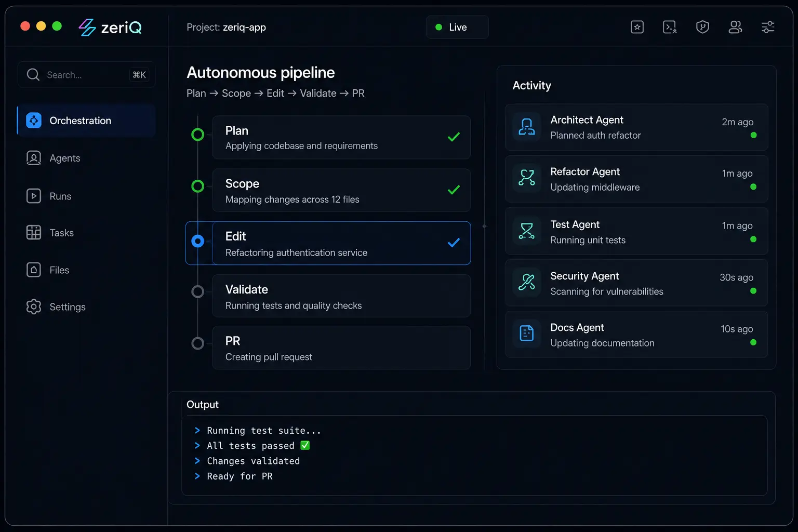Click 'Updating middleware' text
This screenshot has width=798, height=532.
595,187
